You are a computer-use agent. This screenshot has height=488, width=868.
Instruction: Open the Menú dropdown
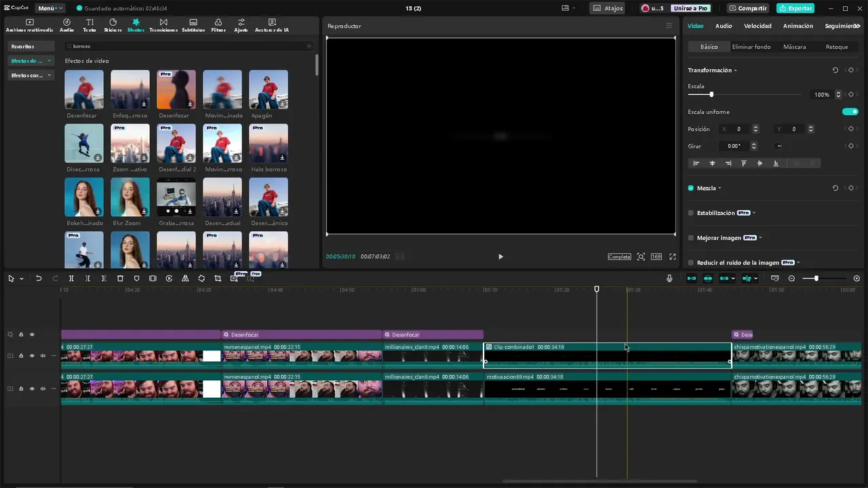[x=50, y=8]
